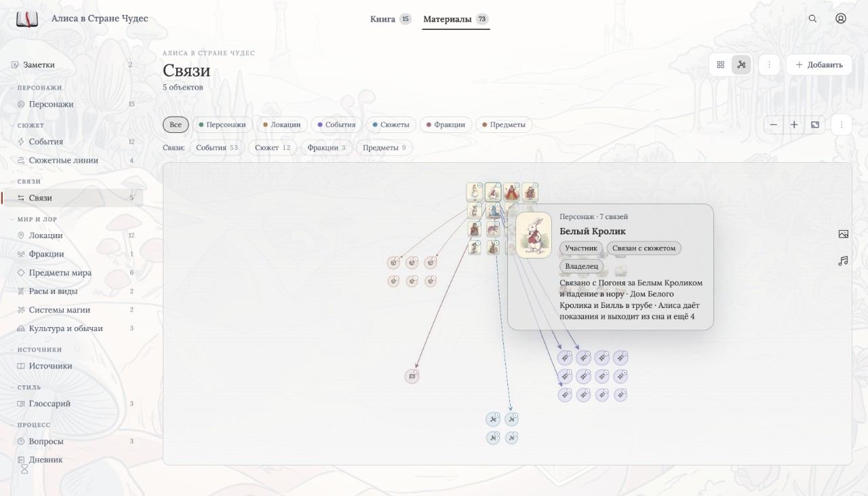Toggle the Локации filter chip
Image resolution: width=868 pixels, height=496 pixels.
point(281,125)
